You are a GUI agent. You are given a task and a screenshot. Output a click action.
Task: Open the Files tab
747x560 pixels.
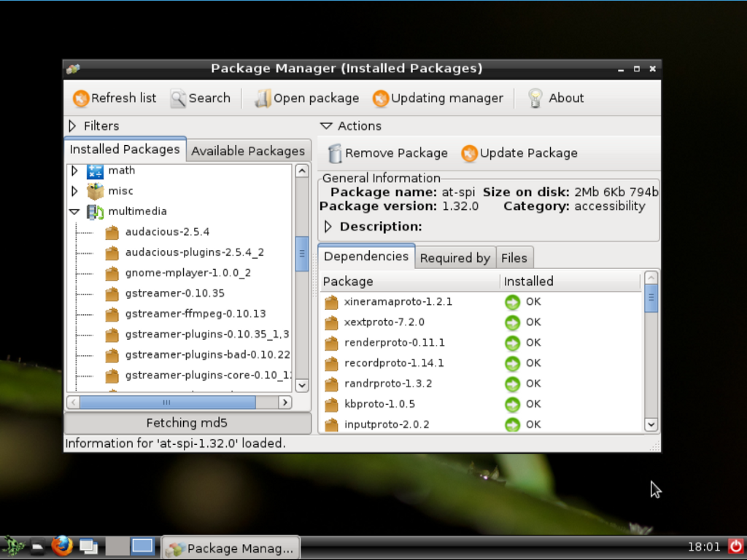point(514,258)
